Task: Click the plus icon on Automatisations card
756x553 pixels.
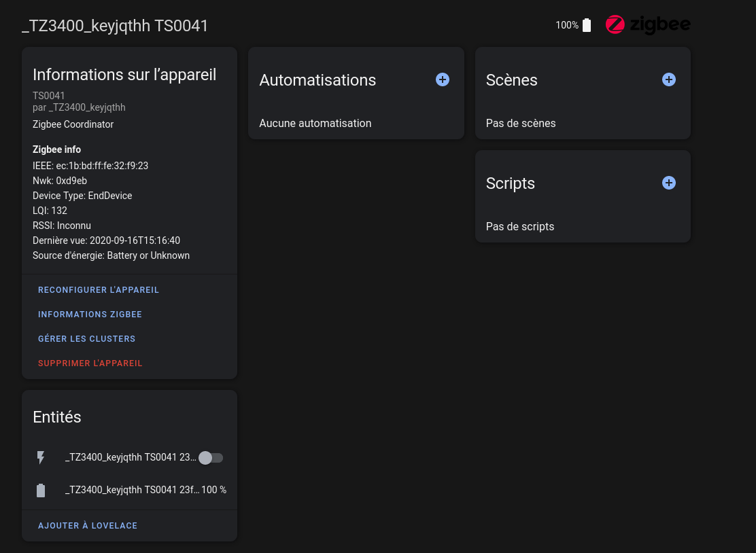Action: point(442,79)
